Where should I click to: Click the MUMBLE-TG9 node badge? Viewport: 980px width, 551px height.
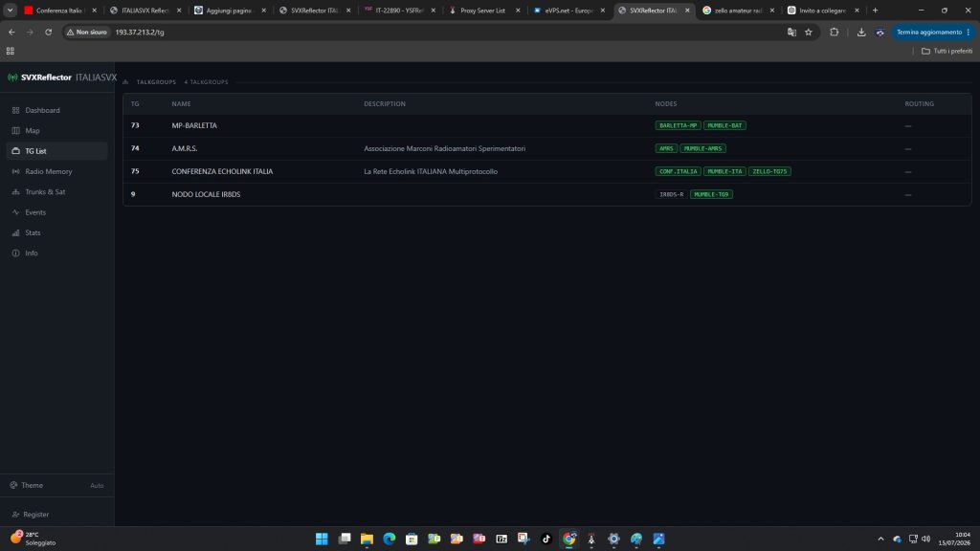point(711,194)
